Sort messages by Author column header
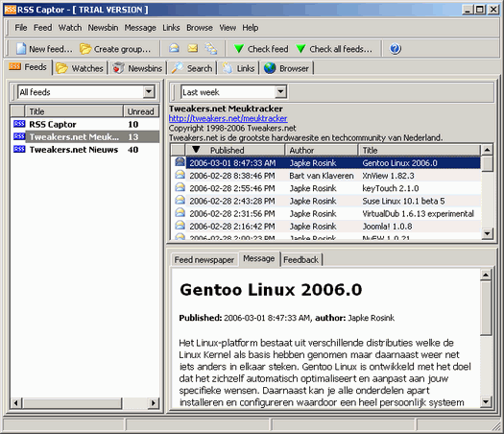This screenshot has width=504, height=434. coord(322,150)
